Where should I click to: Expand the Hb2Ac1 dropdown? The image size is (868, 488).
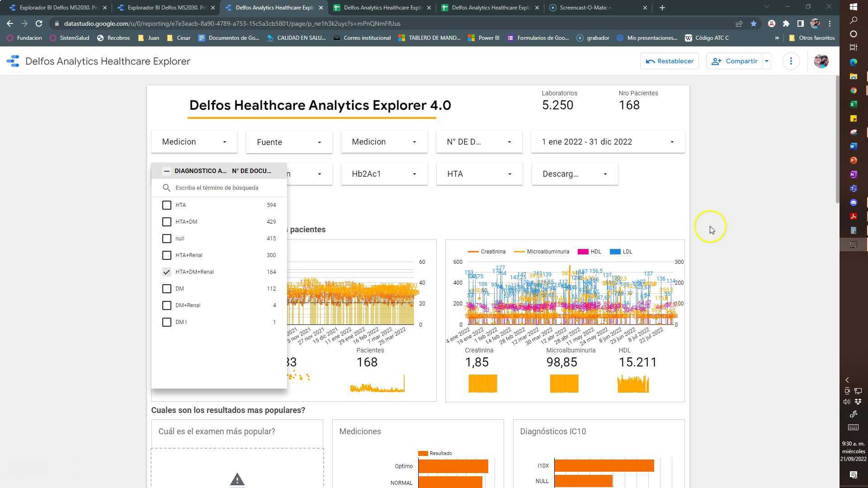coord(384,174)
